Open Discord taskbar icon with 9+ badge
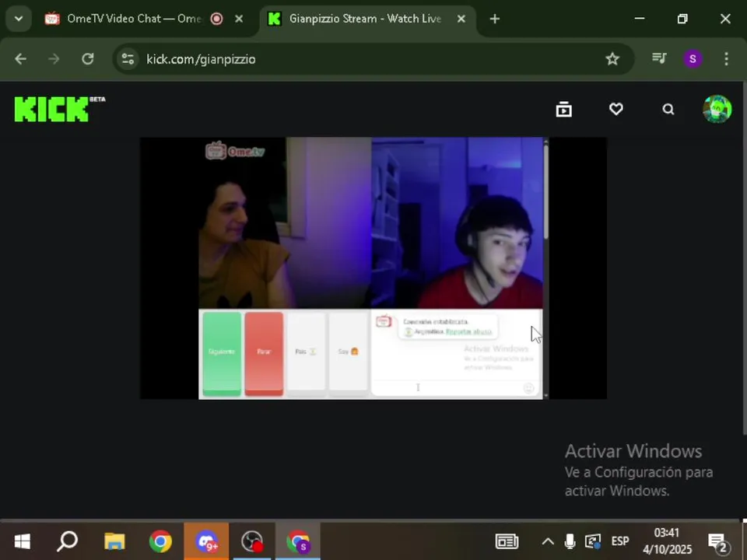747x560 pixels. [206, 541]
